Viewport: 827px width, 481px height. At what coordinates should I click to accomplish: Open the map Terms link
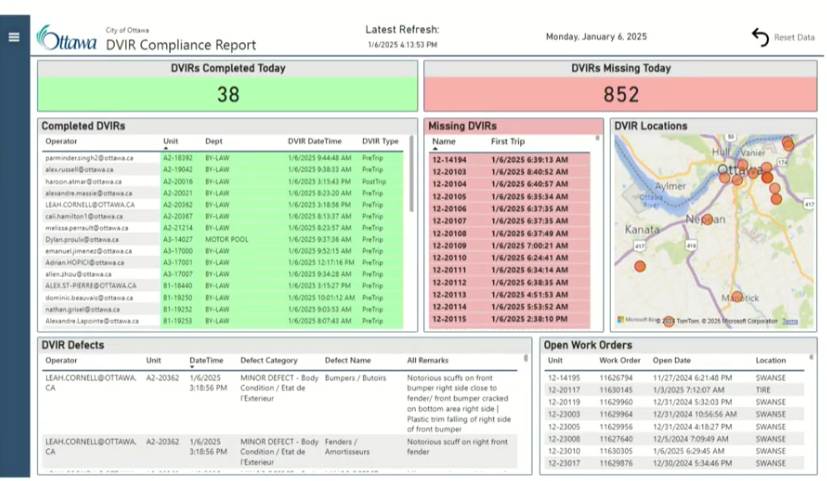pos(790,321)
